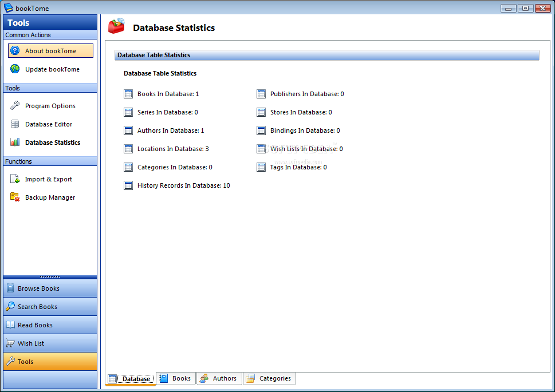Go to Read Books section
The width and height of the screenshot is (555, 392).
pyautogui.click(x=50, y=325)
